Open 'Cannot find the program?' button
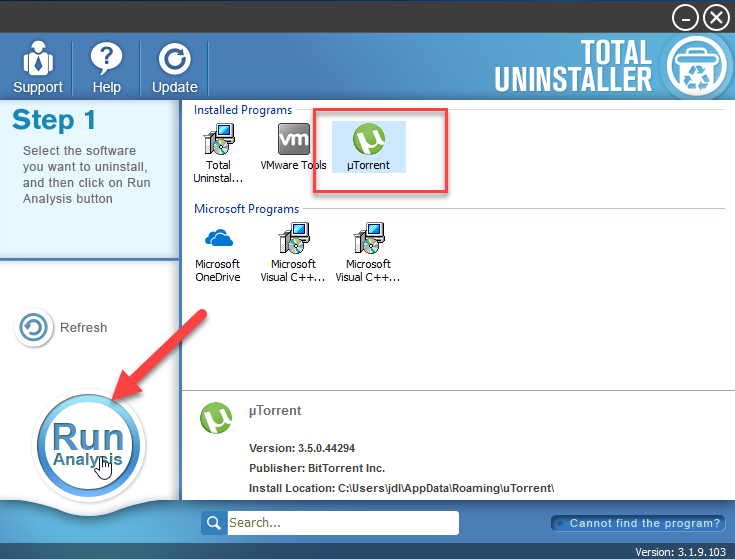This screenshot has height=559, width=735. 638,523
